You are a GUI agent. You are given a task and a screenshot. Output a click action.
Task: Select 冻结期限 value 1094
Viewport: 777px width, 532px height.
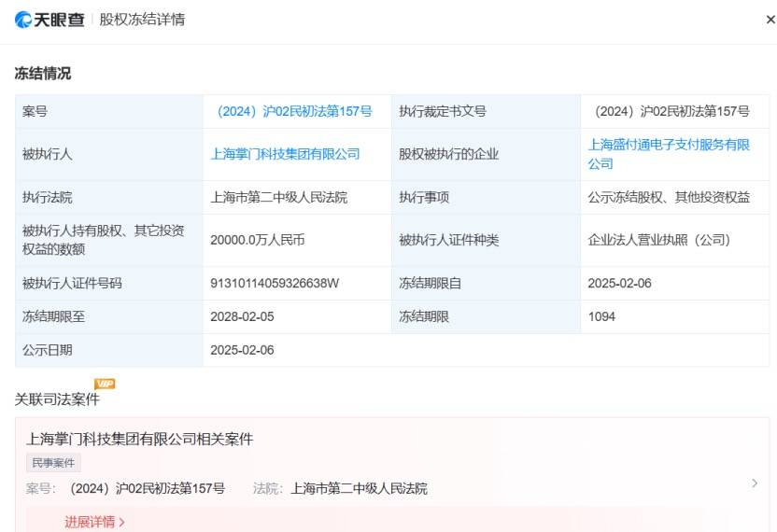click(601, 316)
